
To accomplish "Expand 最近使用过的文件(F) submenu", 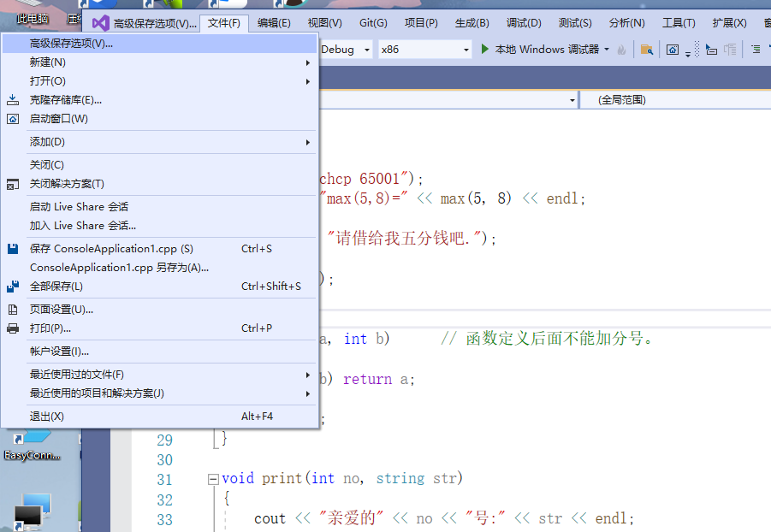I will tap(308, 375).
